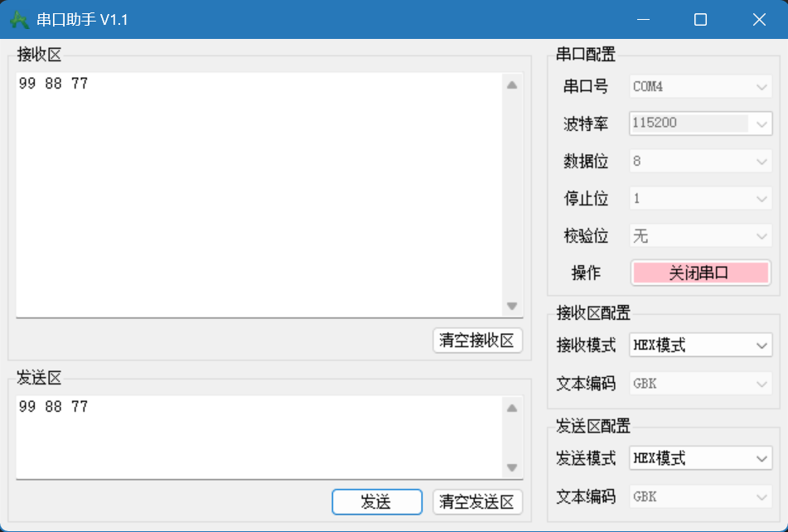Open the 波特率 115200 dropdown
This screenshot has height=532, width=788.
[700, 123]
